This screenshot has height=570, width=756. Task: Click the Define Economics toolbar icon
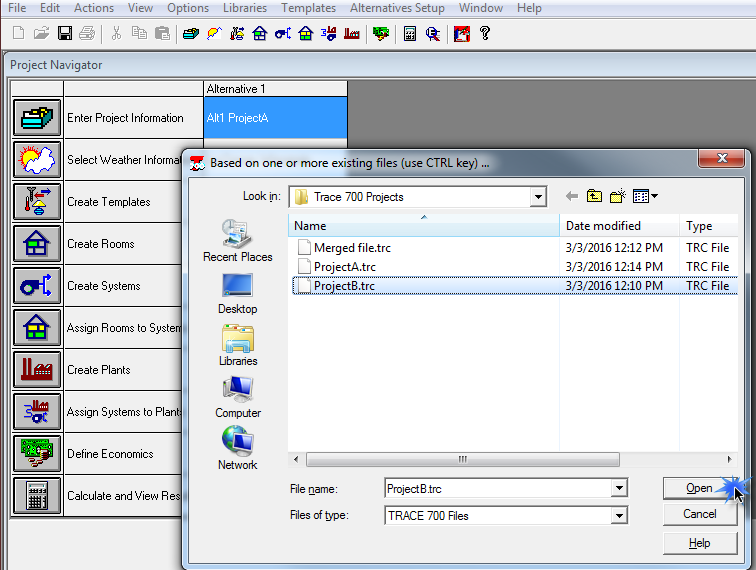[381, 34]
